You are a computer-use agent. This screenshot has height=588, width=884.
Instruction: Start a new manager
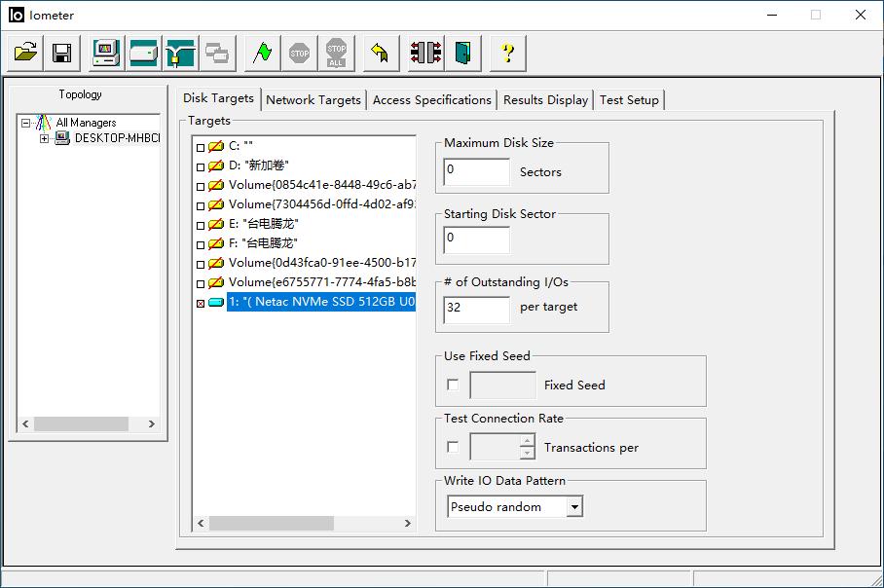tap(106, 53)
